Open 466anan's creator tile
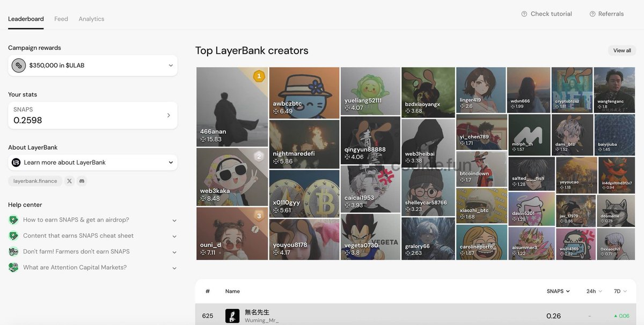 (232, 107)
